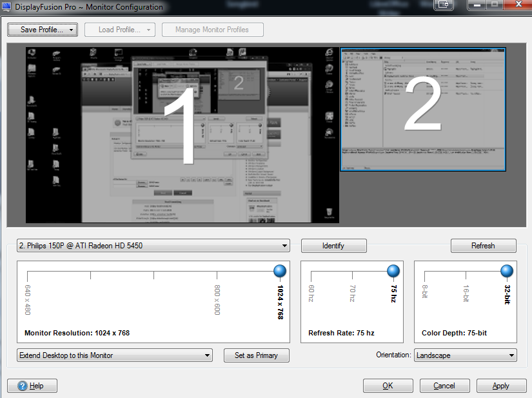Click the Refresh button
The width and height of the screenshot is (532, 398).
pos(483,246)
